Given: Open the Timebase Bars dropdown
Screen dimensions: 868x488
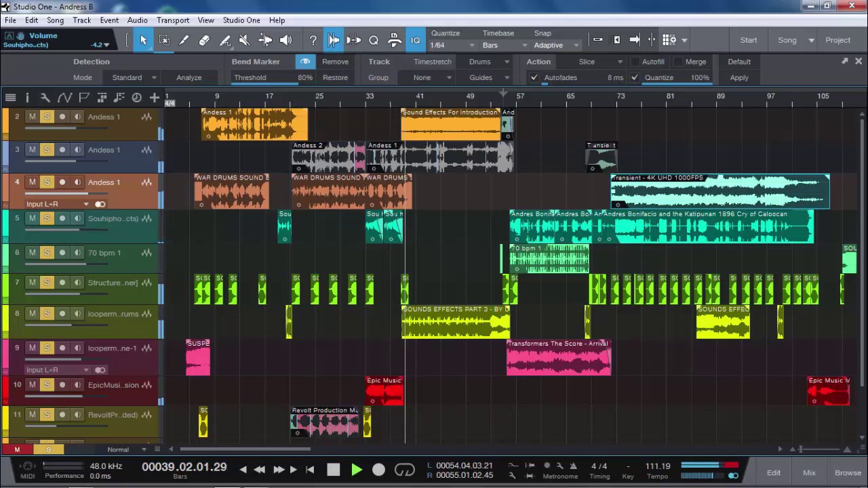Looking at the screenshot, I should (505, 45).
